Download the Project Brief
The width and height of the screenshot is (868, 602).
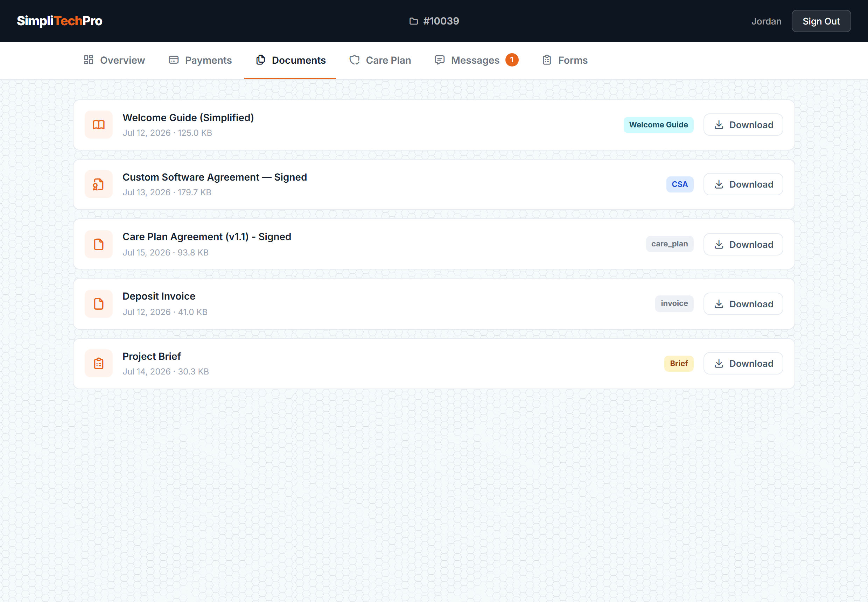click(x=743, y=364)
